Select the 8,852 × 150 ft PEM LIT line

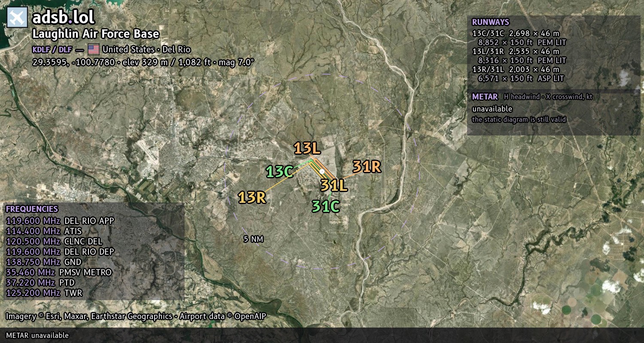tap(522, 42)
